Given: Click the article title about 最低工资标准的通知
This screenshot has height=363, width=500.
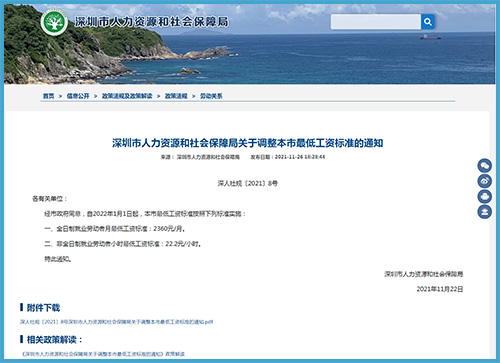Looking at the screenshot, I should (x=247, y=143).
